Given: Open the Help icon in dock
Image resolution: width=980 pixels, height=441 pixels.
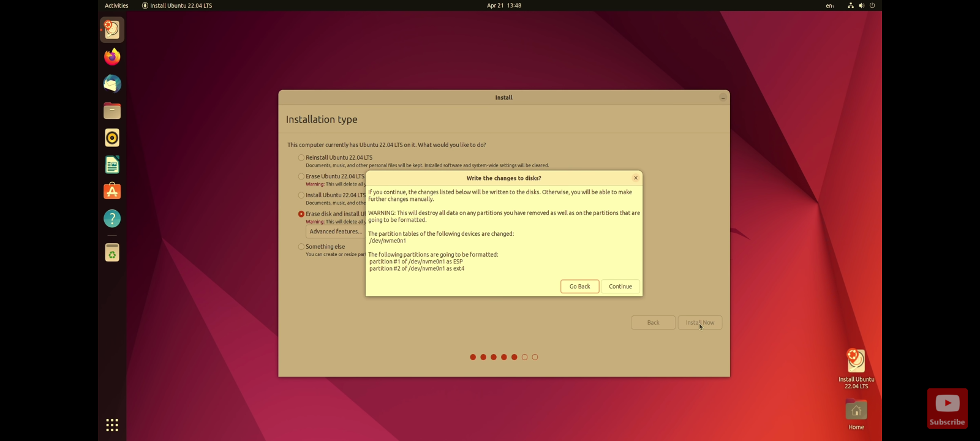Looking at the screenshot, I should coord(112,219).
